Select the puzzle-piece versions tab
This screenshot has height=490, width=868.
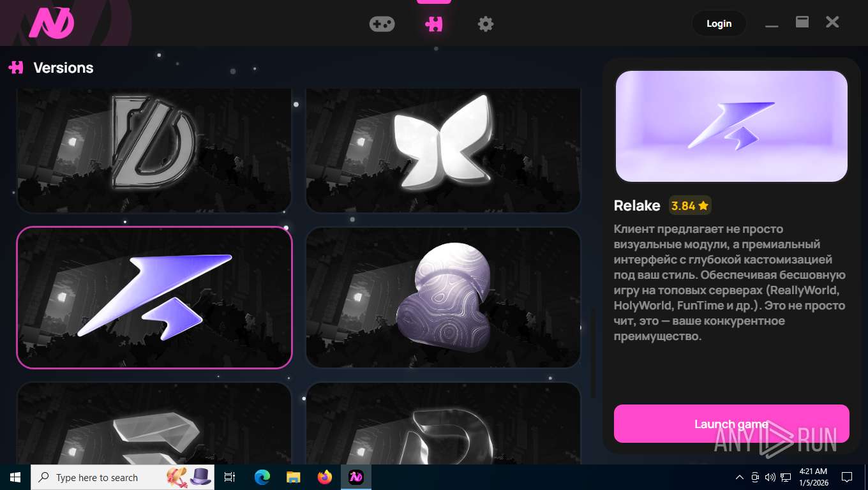[x=434, y=24]
